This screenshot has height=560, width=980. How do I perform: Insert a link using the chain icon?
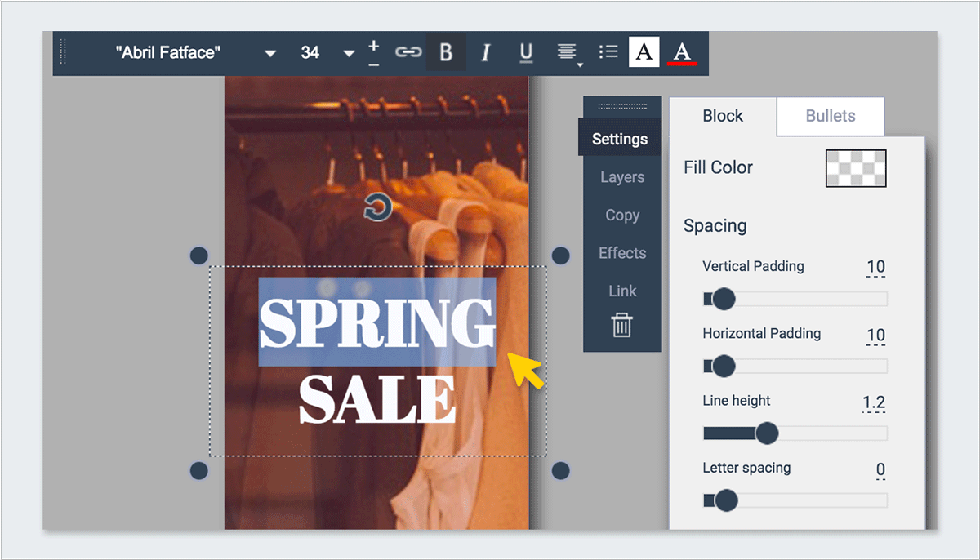[408, 51]
